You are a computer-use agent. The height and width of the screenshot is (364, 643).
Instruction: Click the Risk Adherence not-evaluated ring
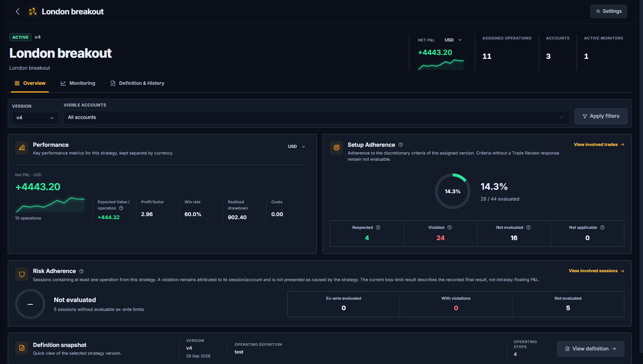point(30,304)
